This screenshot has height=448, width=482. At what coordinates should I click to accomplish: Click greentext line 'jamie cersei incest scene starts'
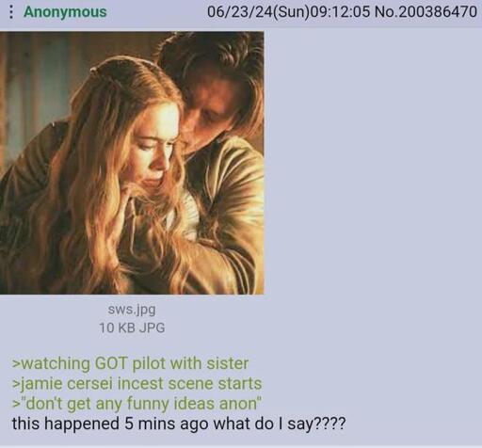137,384
